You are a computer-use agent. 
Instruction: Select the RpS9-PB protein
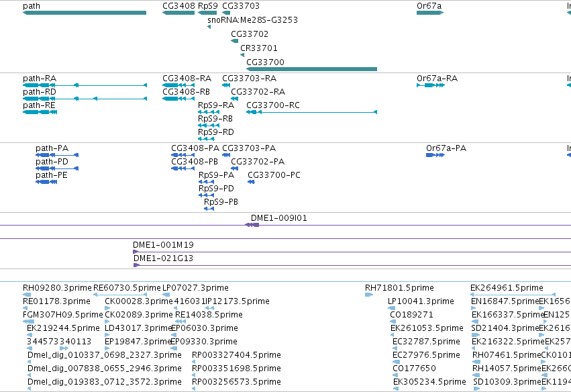coord(209,209)
